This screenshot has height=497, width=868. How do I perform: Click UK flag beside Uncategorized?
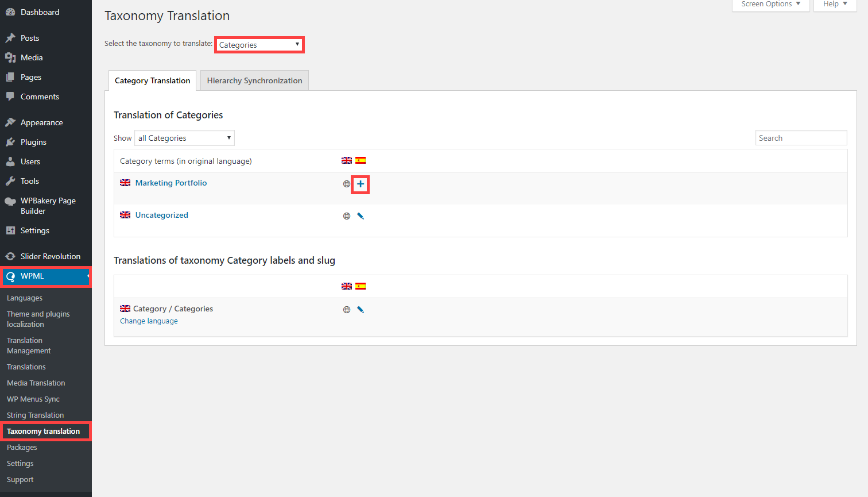(125, 215)
